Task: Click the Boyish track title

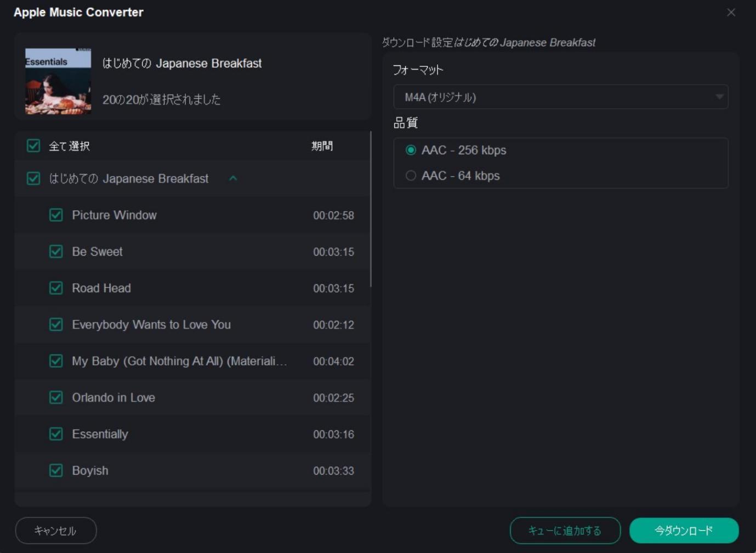Action: pos(90,470)
